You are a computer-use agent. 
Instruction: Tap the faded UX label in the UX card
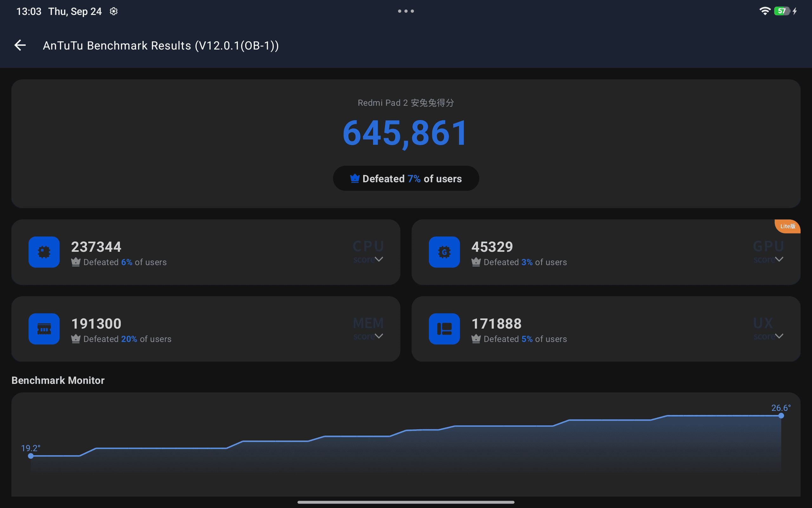pos(763,323)
